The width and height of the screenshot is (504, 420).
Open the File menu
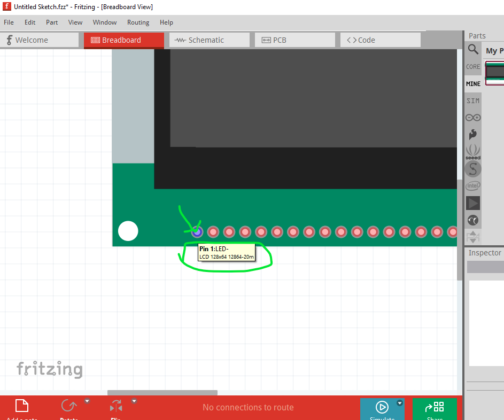click(9, 22)
